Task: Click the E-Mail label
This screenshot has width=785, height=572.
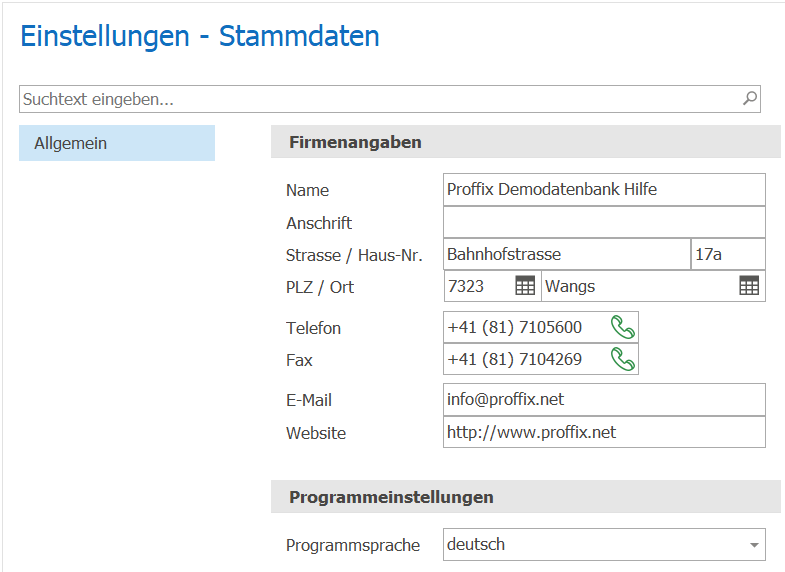Action: point(308,400)
